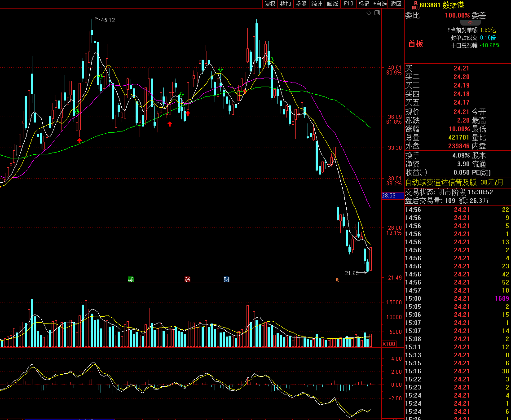Click the 减 event marker on chart
The image size is (511, 420).
click(131, 280)
